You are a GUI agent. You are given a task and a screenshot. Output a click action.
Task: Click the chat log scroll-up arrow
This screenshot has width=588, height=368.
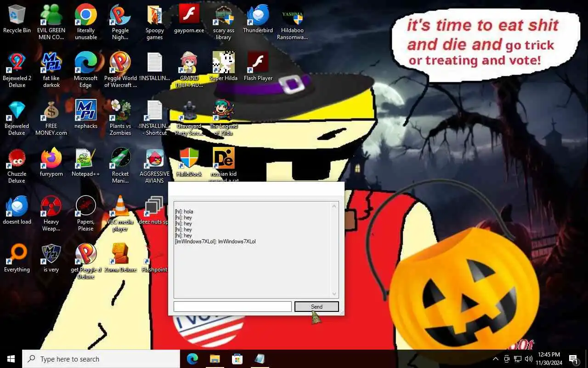(x=334, y=206)
